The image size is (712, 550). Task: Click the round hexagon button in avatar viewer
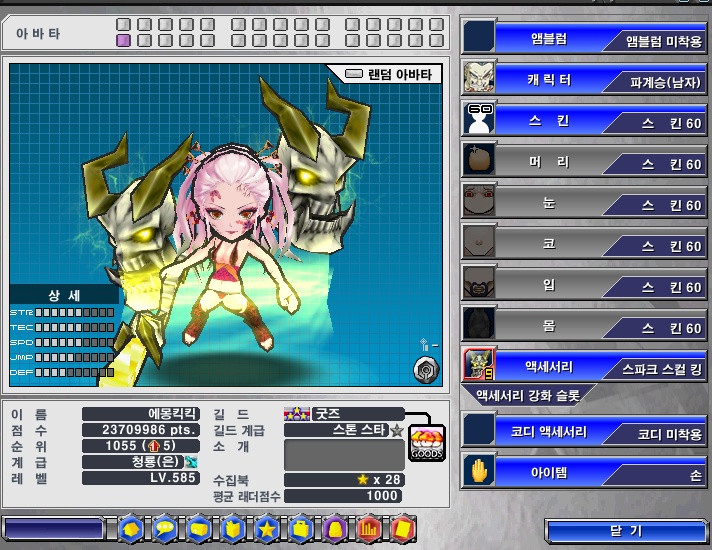pos(426,370)
